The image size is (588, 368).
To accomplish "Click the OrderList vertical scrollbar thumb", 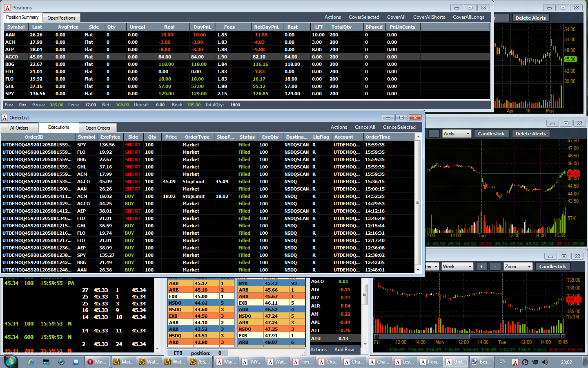I will point(418,202).
